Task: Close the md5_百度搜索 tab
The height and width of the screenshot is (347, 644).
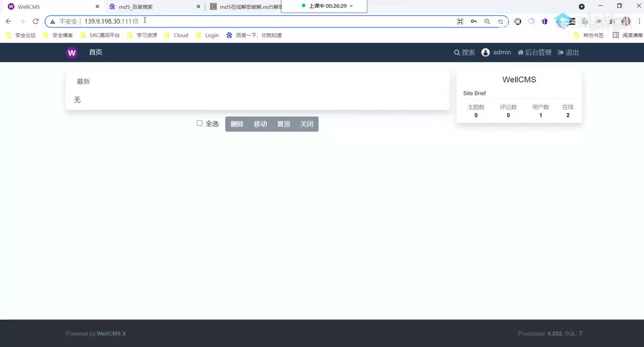Action: [198, 7]
